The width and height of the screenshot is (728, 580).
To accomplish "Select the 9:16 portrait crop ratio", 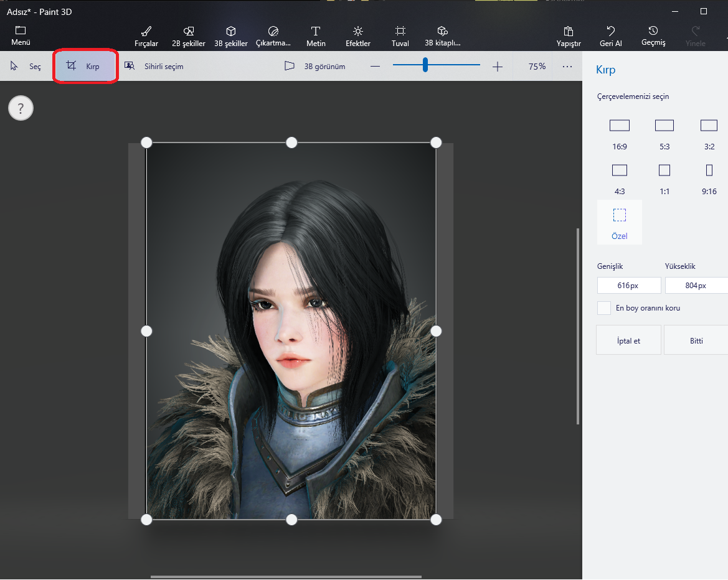I will coord(709,180).
